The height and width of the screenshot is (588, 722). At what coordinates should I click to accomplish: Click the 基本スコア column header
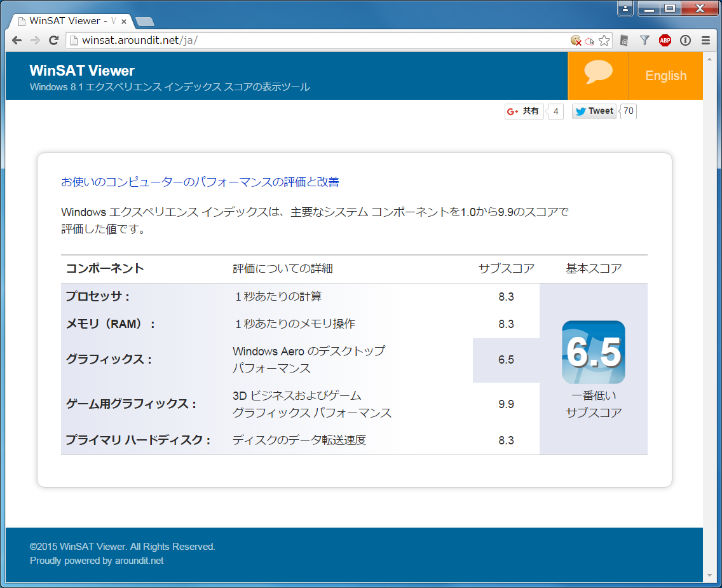594,268
